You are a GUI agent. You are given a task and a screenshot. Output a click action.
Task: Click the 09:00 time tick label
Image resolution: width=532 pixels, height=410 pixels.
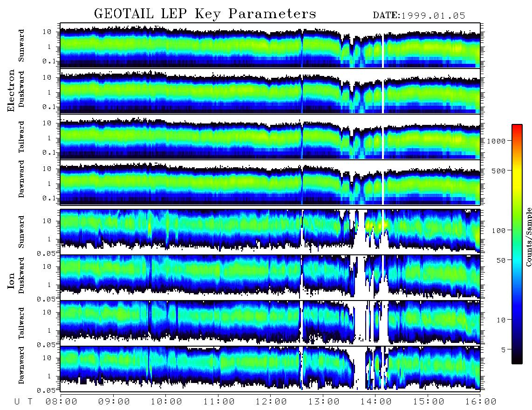[x=114, y=402]
